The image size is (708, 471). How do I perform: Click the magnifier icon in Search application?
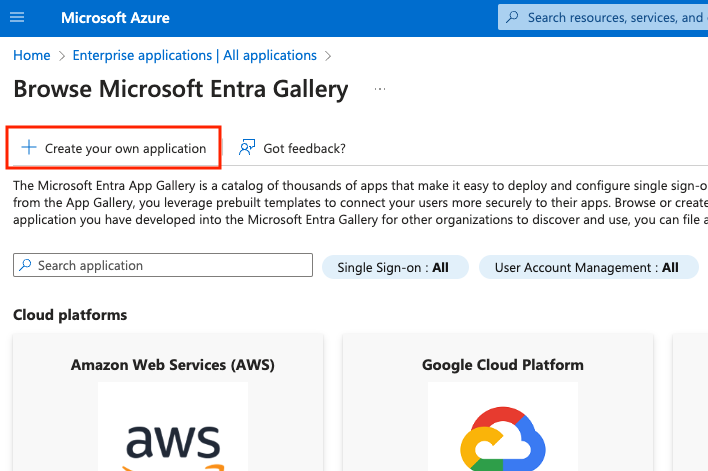click(25, 266)
